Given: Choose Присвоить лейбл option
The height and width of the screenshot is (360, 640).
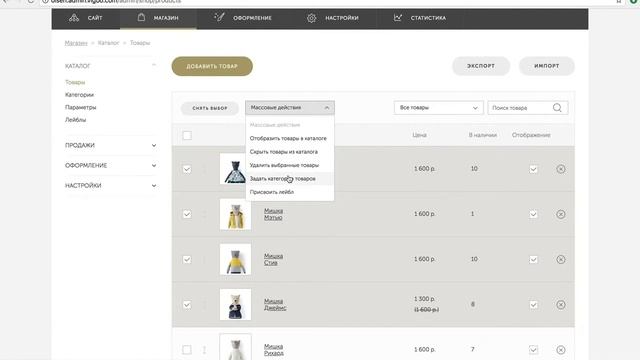Looking at the screenshot, I should point(272,192).
